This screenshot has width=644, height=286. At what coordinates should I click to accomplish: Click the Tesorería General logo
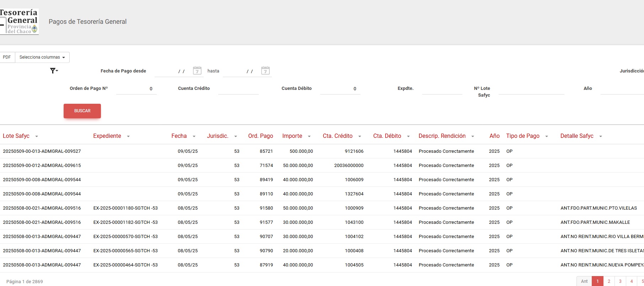(19, 21)
